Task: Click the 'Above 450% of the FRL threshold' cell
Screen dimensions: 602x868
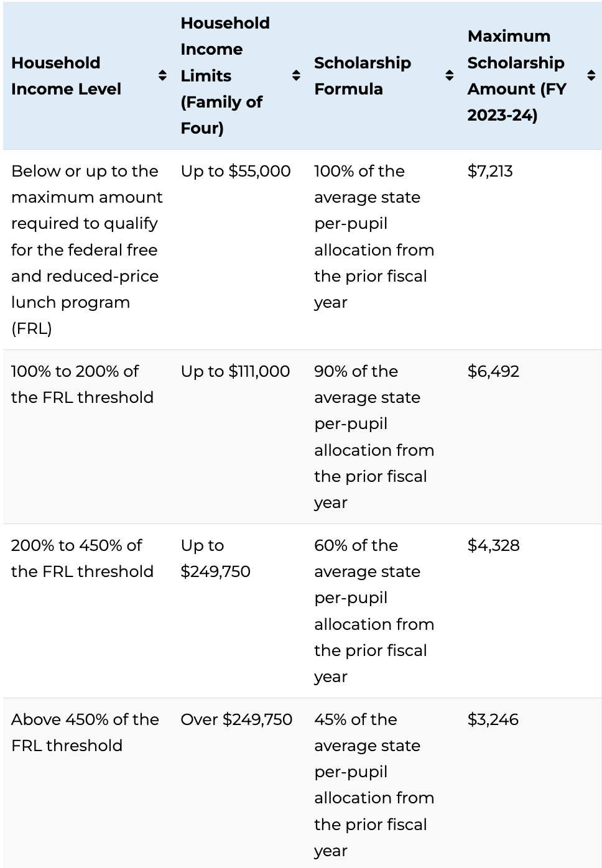Action: [x=85, y=732]
